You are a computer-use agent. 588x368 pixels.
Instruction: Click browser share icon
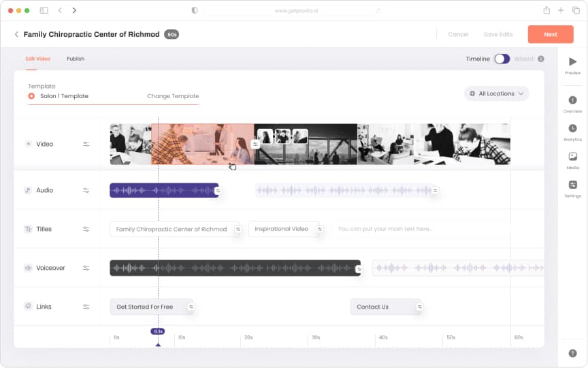tap(546, 10)
